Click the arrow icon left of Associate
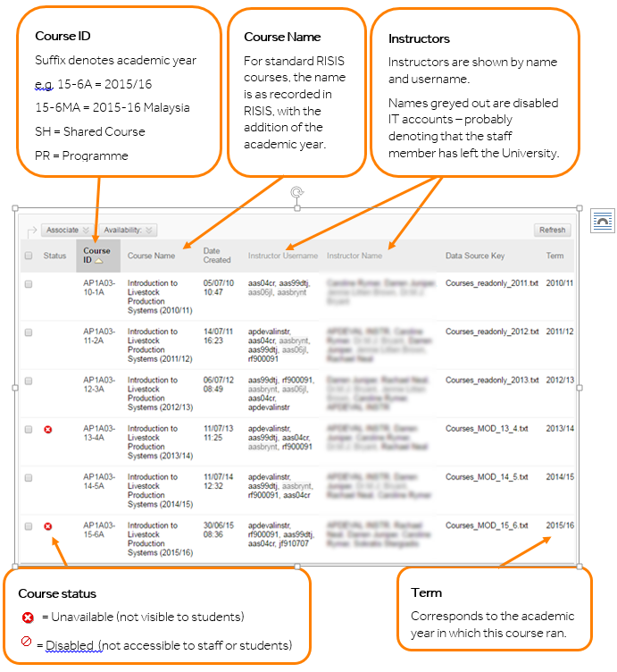This screenshot has height=672, width=617. (31, 231)
